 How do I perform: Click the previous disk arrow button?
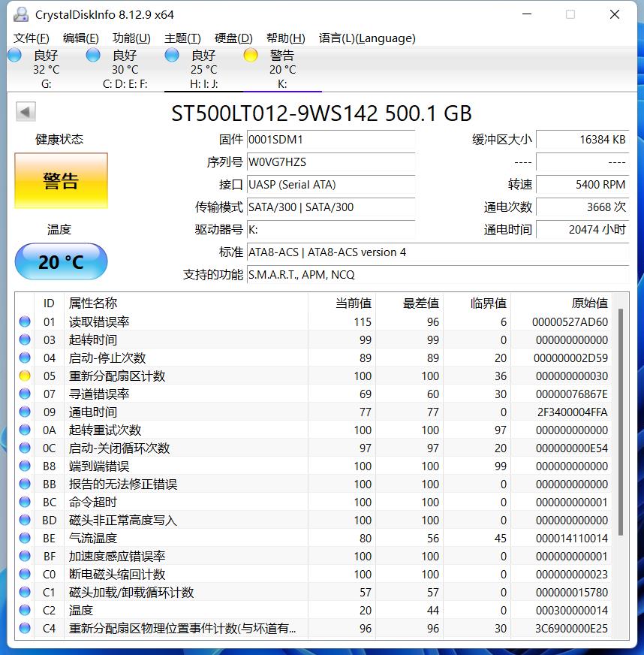[x=26, y=111]
